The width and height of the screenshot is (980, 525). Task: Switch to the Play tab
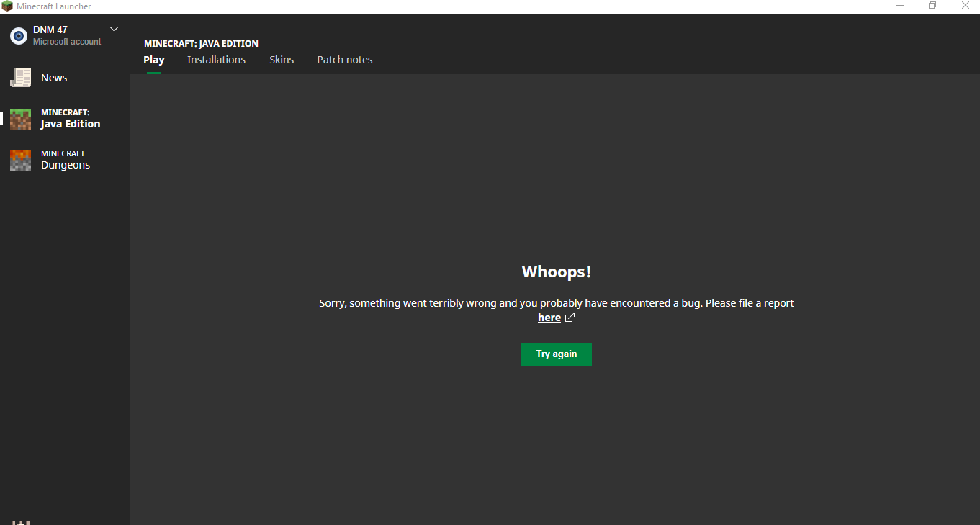pyautogui.click(x=154, y=60)
